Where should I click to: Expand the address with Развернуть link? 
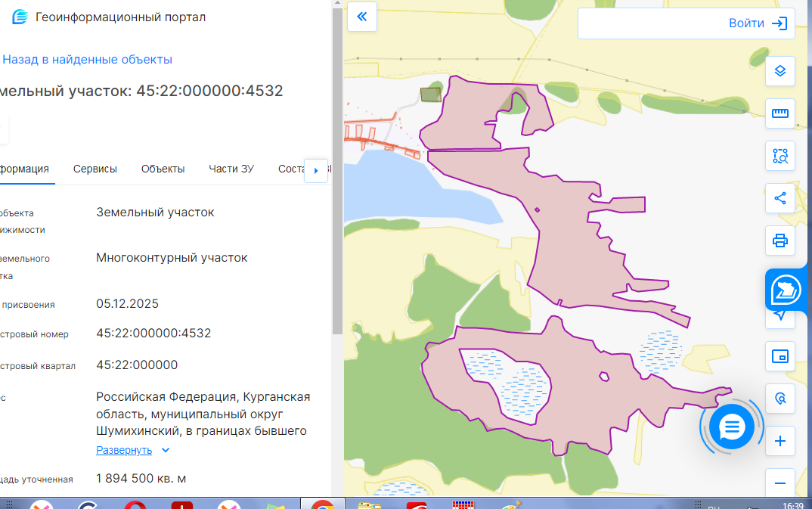[124, 450]
